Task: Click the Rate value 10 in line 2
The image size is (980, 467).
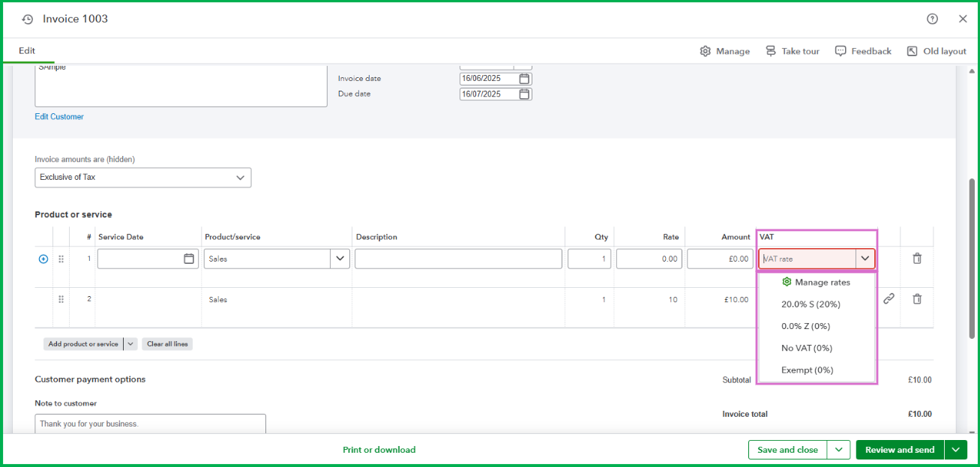Action: click(x=673, y=299)
